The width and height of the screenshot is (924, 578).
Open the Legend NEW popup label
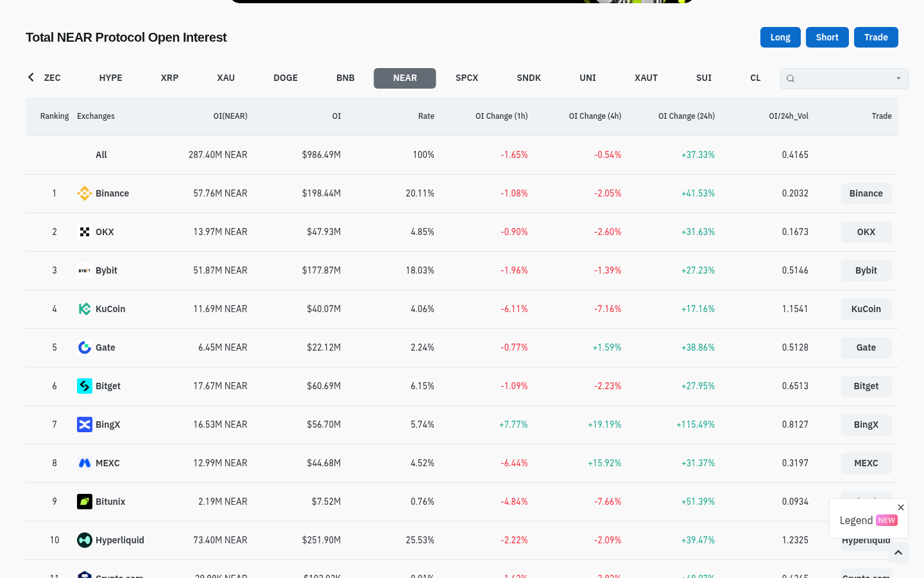click(868, 520)
